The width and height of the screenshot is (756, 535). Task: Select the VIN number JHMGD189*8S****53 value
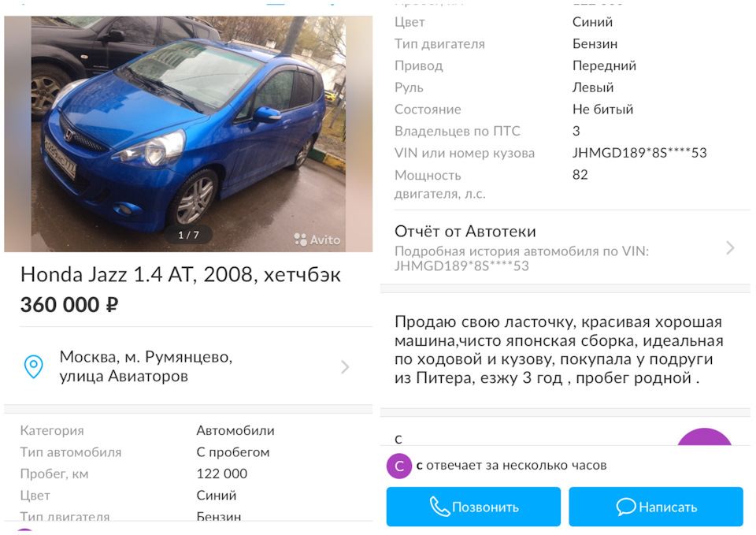tap(639, 153)
